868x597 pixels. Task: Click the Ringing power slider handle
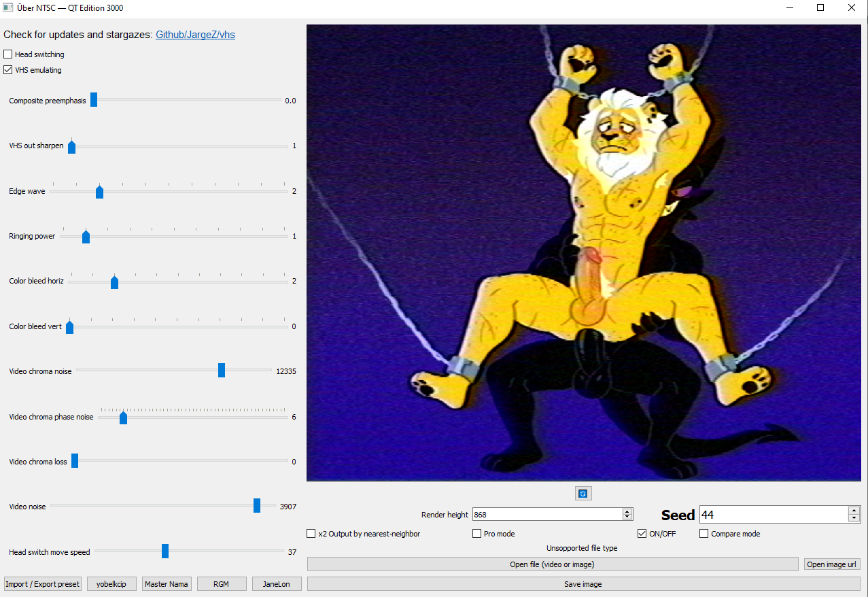click(86, 236)
